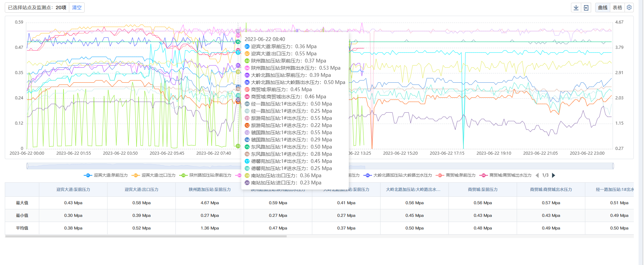This screenshot has width=644, height=265.
Task: Click the table's horizontal scrollbar
Action: [146, 236]
